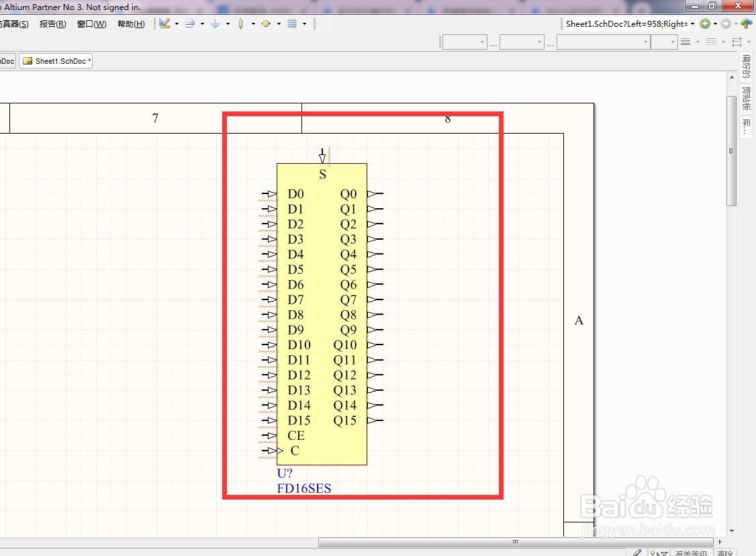756x556 pixels.
Task: Click the grey navigate forward button
Action: (726, 24)
